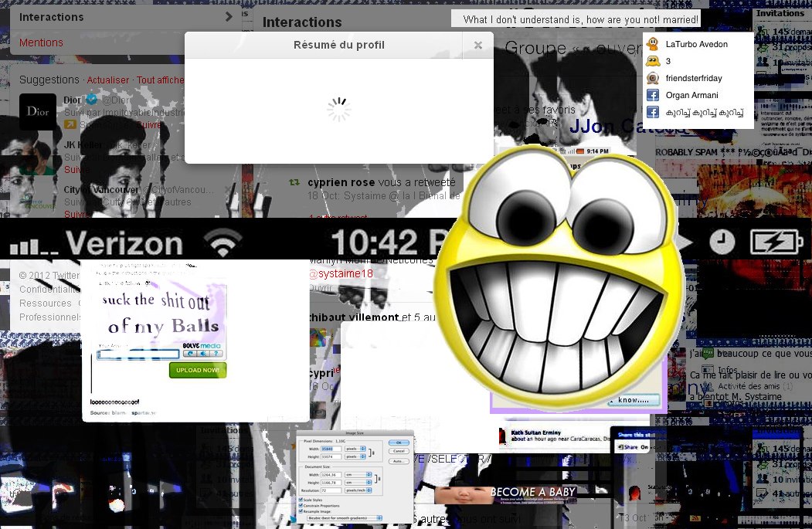Toggle the Resample Image checkbox
Screen dimensions: 812x529
click(301, 513)
